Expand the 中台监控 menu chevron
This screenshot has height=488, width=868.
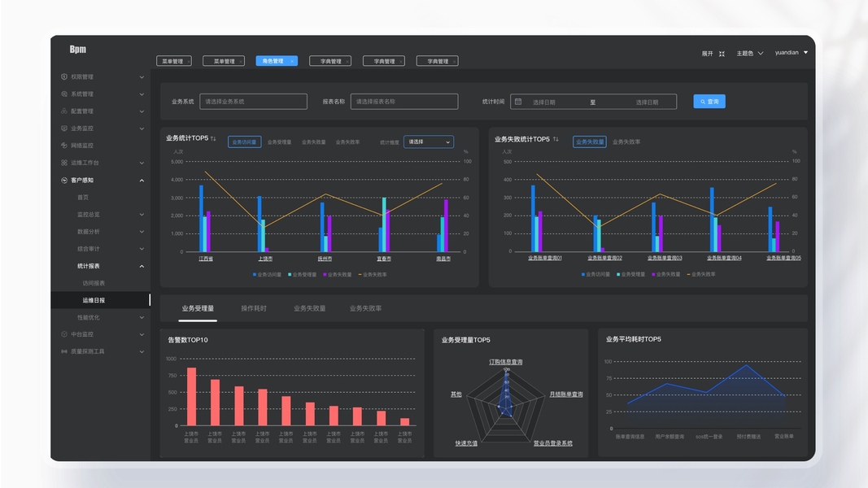pos(142,335)
